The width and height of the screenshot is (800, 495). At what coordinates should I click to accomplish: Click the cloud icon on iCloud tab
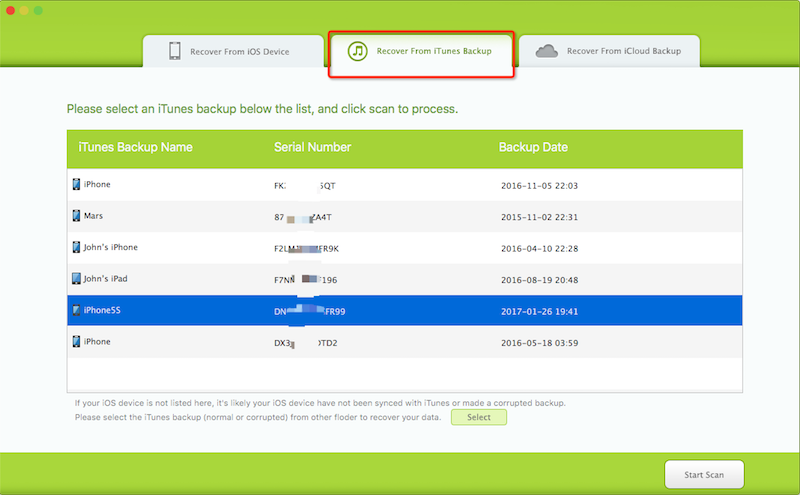[546, 51]
